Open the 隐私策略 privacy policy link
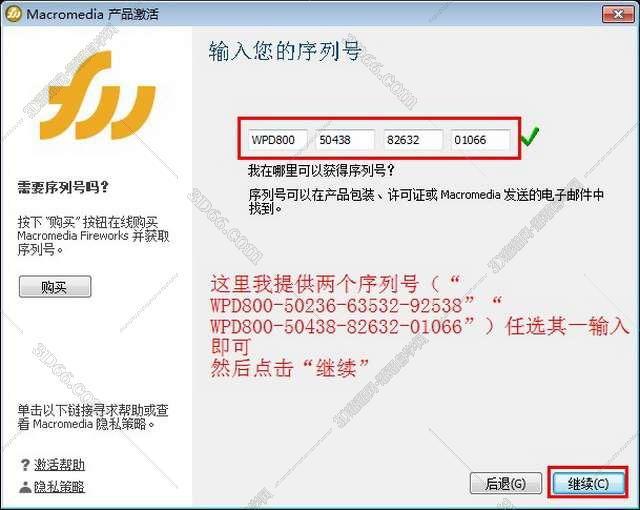Image resolution: width=640 pixels, height=510 pixels. point(59,486)
